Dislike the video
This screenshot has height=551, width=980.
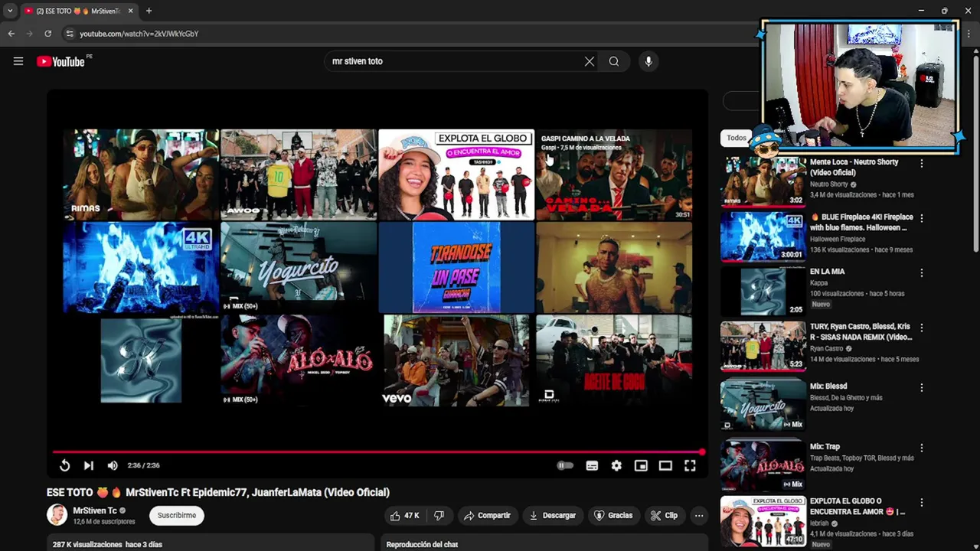tap(439, 516)
